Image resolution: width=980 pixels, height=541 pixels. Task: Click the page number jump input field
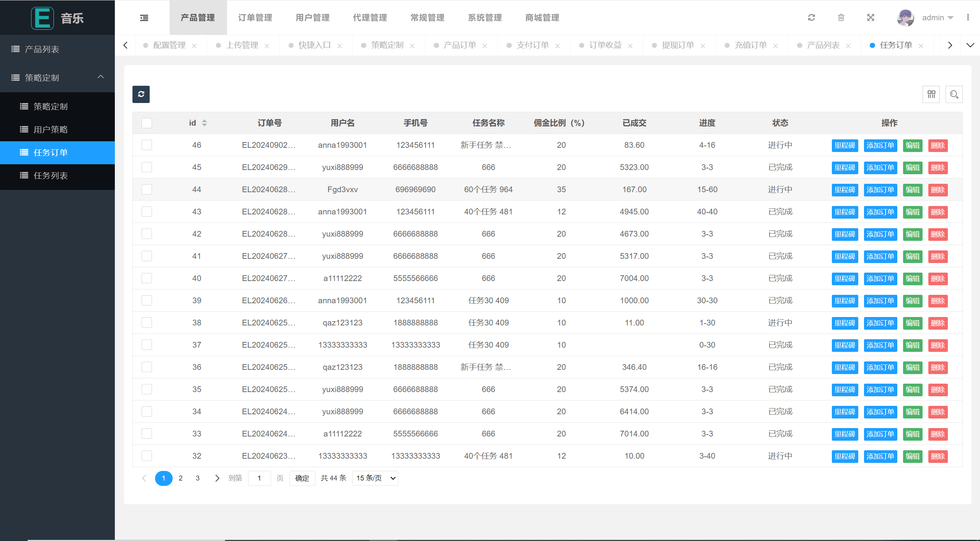[259, 478]
